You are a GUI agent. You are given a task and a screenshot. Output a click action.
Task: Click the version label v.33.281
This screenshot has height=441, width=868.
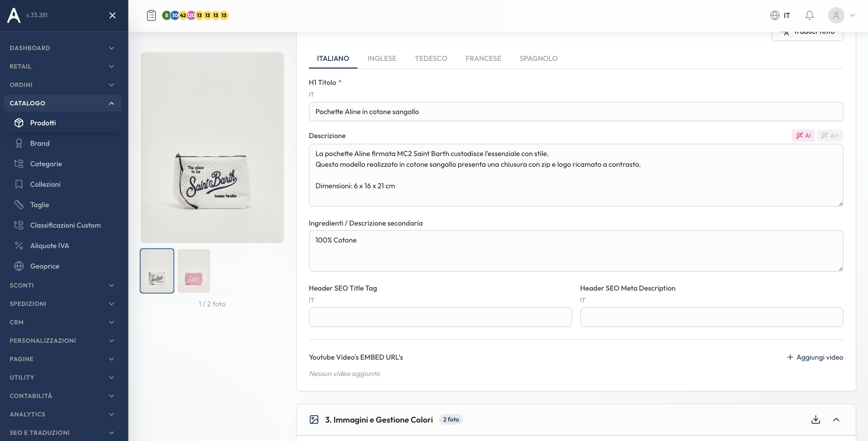(x=37, y=15)
